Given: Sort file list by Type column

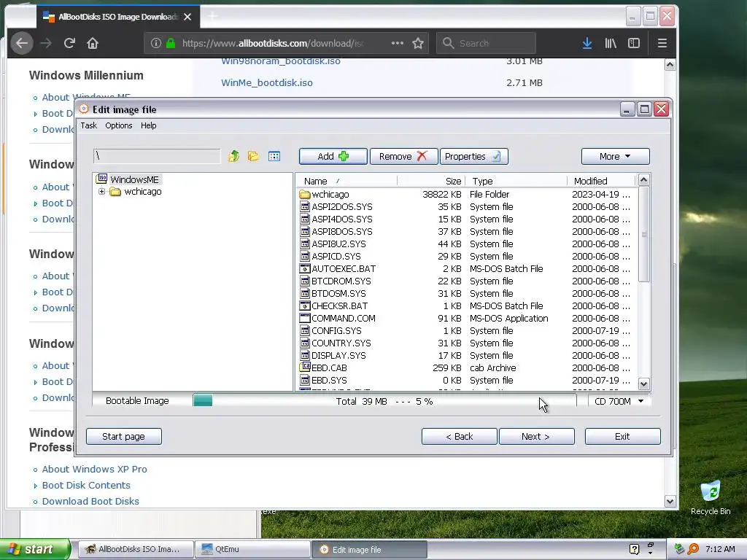Looking at the screenshot, I should coord(516,181).
